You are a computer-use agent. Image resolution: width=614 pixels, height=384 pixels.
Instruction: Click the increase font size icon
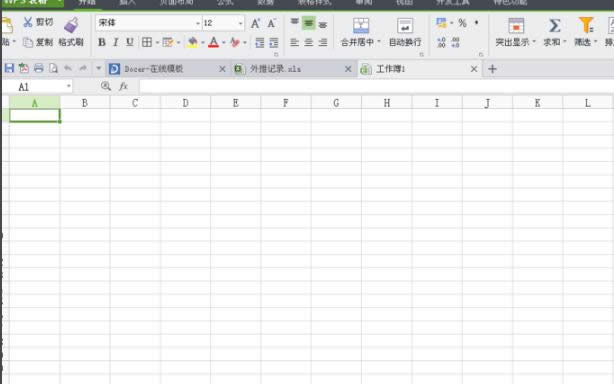[255, 23]
